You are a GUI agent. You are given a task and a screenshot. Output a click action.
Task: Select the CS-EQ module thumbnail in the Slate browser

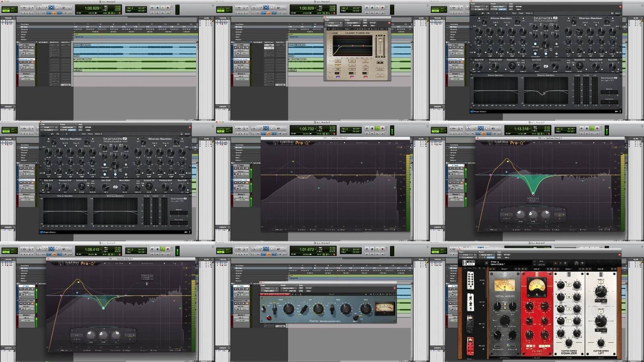470,280
